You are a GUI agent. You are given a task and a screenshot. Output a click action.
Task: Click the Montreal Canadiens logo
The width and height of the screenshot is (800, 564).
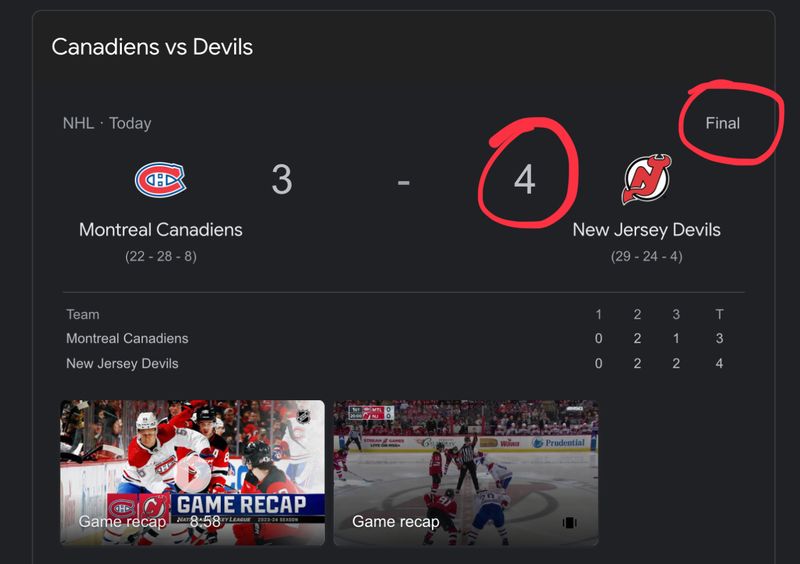coord(160,180)
